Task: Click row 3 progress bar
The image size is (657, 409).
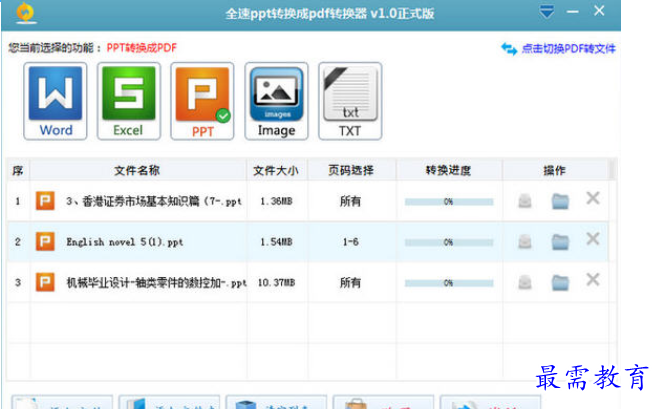Action: click(449, 283)
